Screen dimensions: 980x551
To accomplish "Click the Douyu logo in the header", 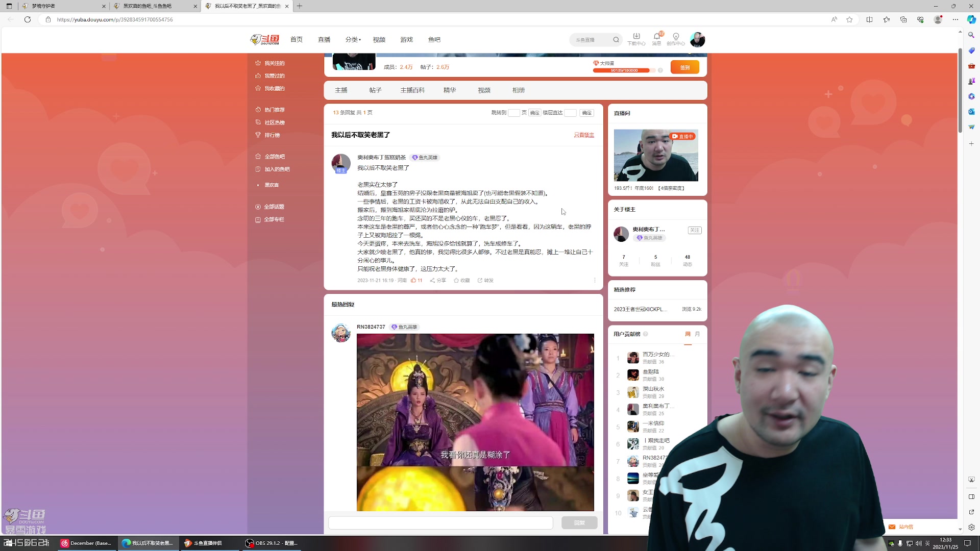I will tap(265, 39).
